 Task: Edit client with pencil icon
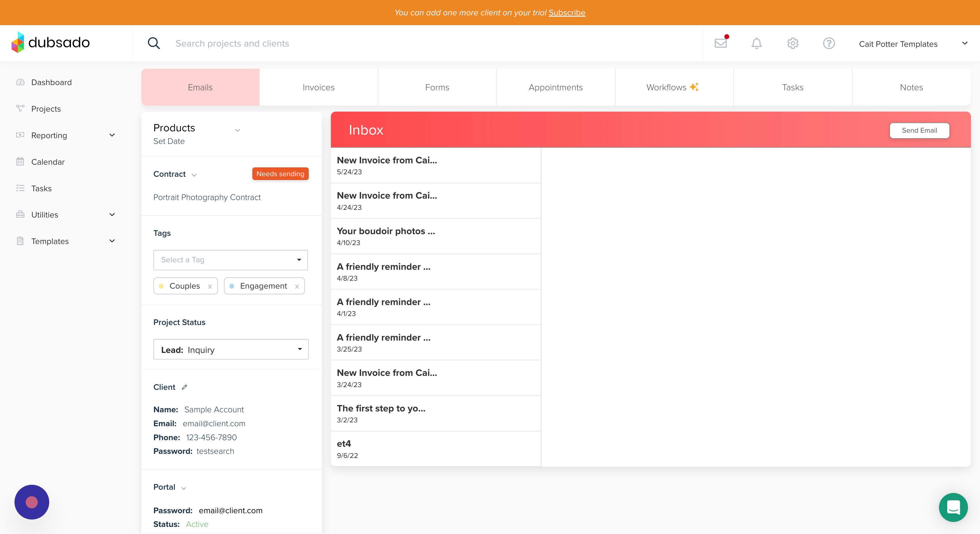(x=185, y=387)
